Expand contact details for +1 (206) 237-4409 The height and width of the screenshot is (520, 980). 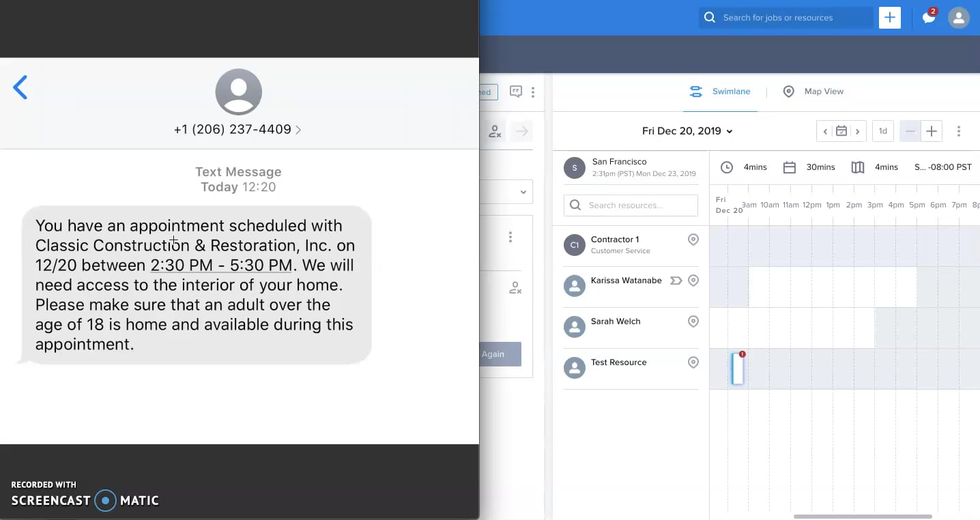tap(237, 130)
